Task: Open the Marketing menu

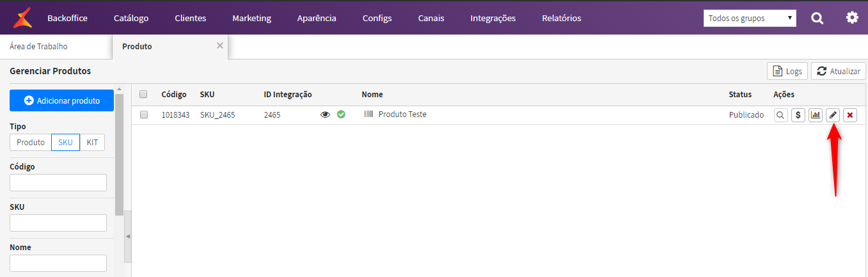Action: 252,18
